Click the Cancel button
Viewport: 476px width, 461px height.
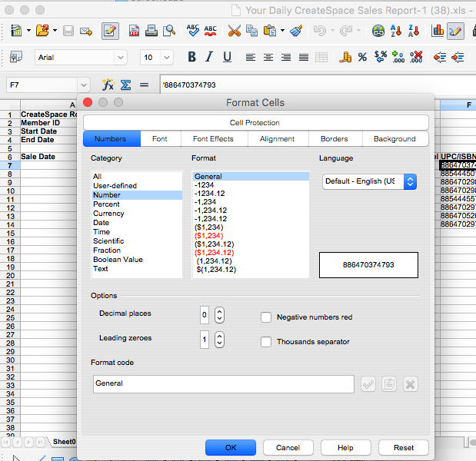(288, 447)
